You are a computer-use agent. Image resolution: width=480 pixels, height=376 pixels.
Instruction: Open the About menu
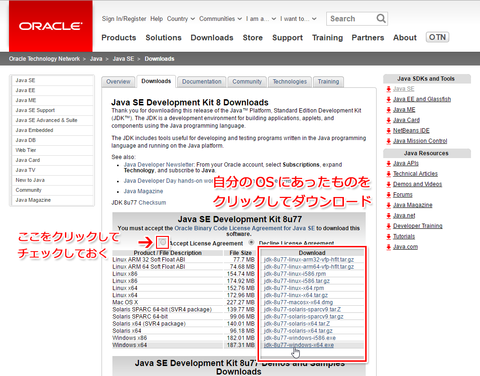405,38
